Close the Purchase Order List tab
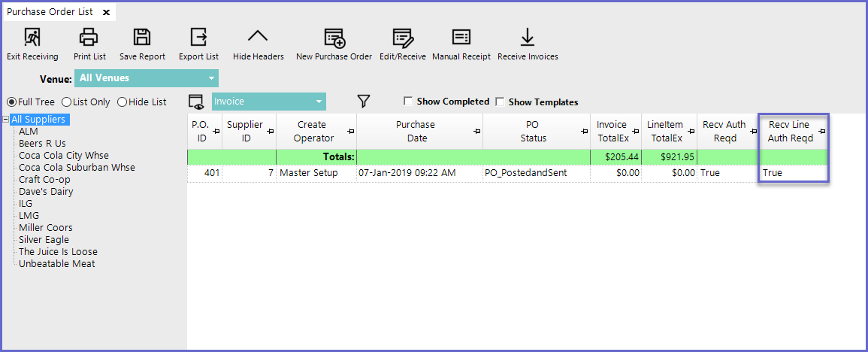Image resolution: width=868 pixels, height=352 pixels. [x=106, y=13]
